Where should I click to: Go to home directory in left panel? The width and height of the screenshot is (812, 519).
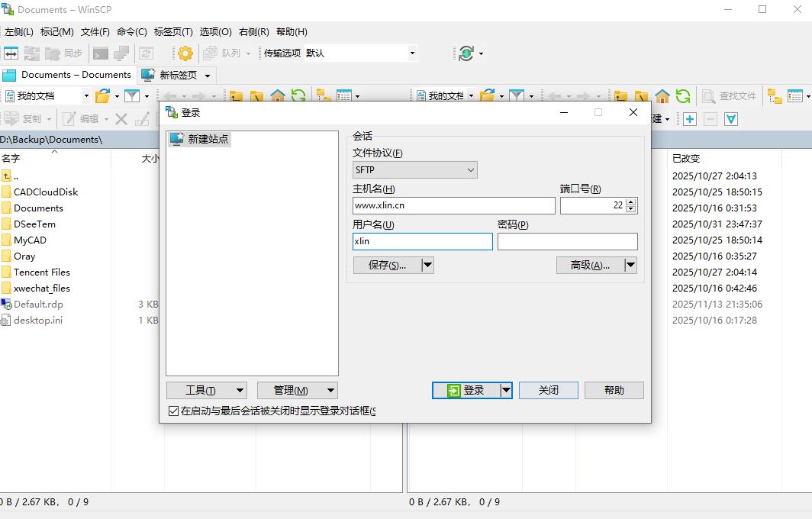pos(278,96)
